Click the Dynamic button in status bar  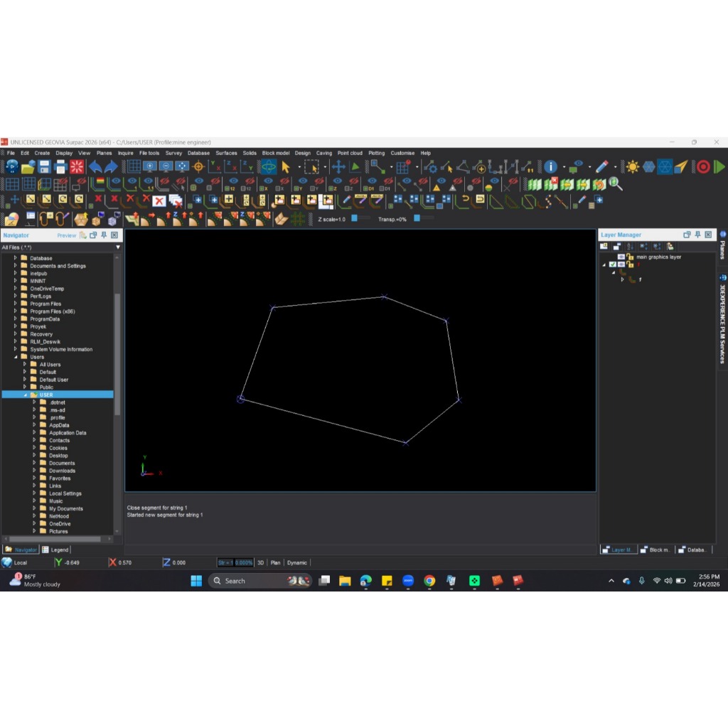296,562
